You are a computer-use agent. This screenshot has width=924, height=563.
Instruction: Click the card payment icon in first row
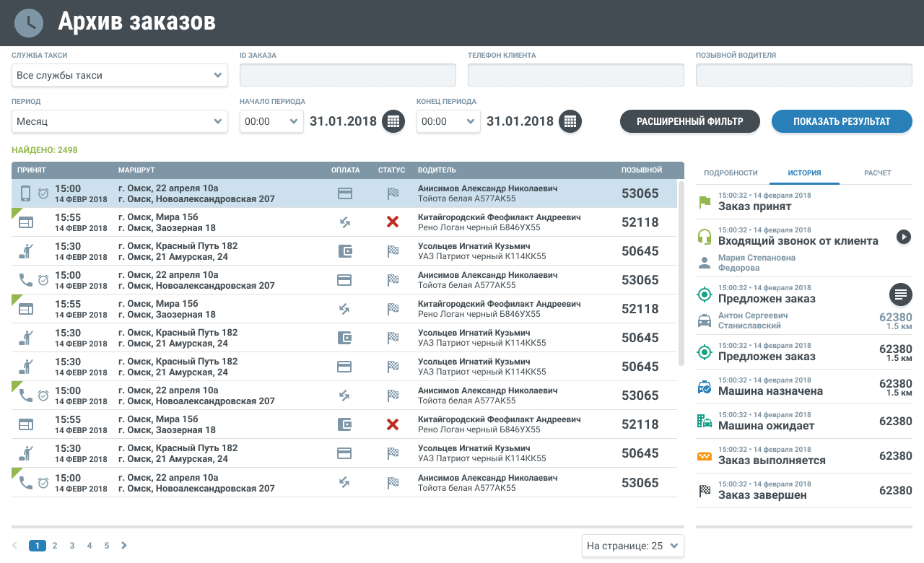click(345, 193)
